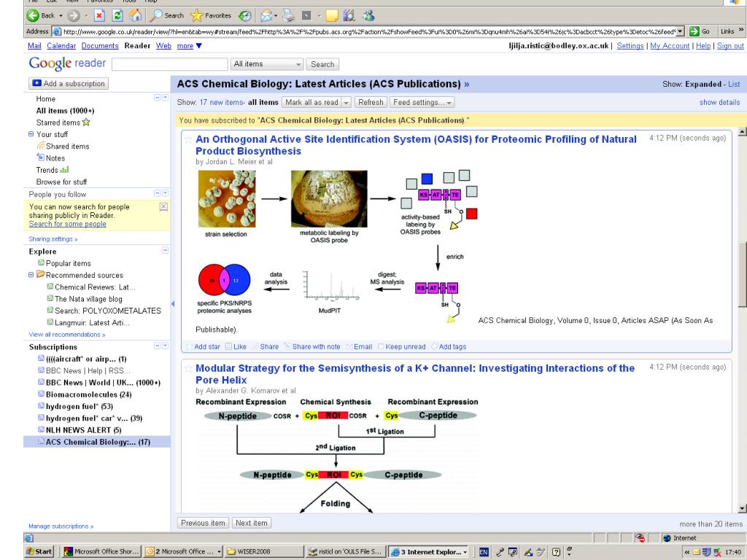Click the Add a subscription button

click(69, 84)
